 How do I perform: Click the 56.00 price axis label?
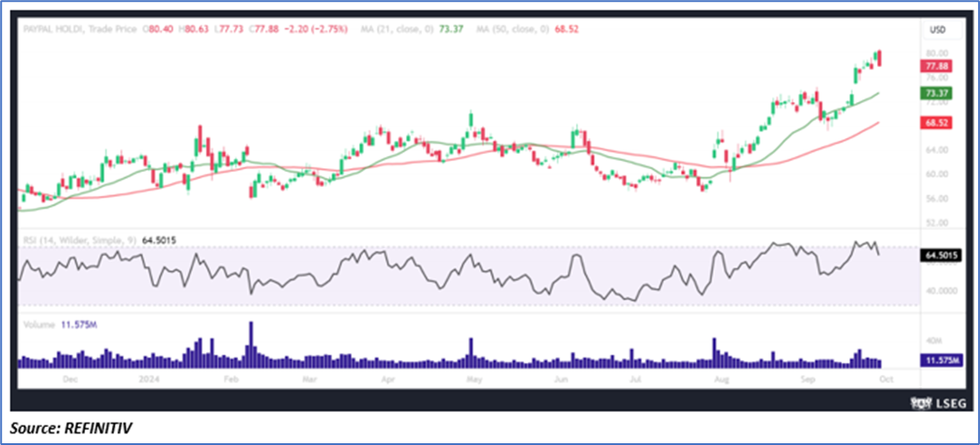pos(938,199)
